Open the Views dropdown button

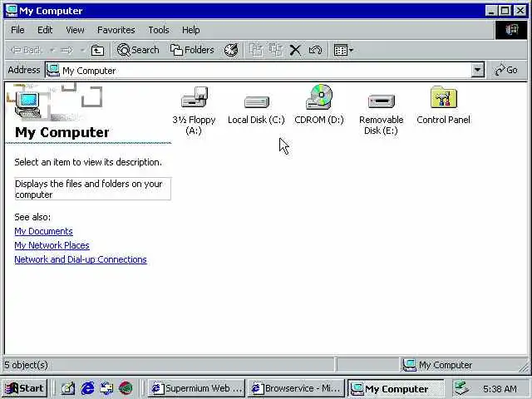(343, 50)
